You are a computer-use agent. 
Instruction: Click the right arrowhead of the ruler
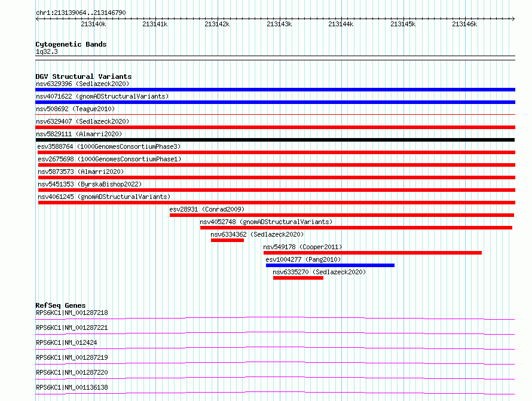(x=513, y=19)
